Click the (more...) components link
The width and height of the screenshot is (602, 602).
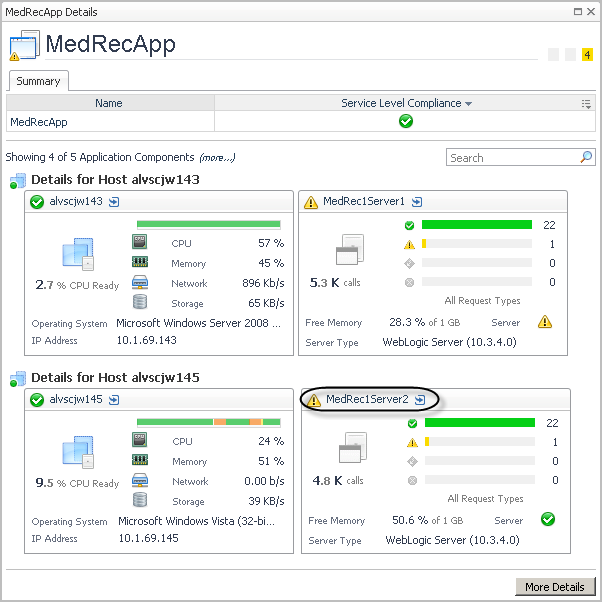coord(217,157)
